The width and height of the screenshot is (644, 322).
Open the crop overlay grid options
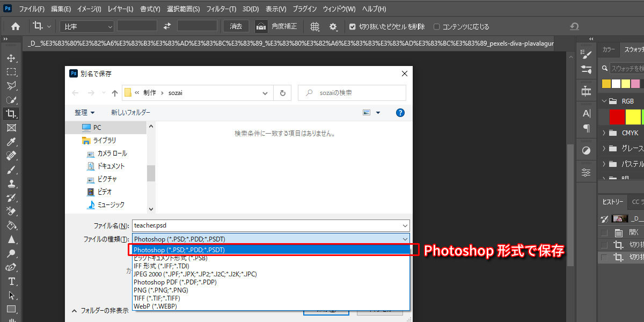click(x=315, y=26)
